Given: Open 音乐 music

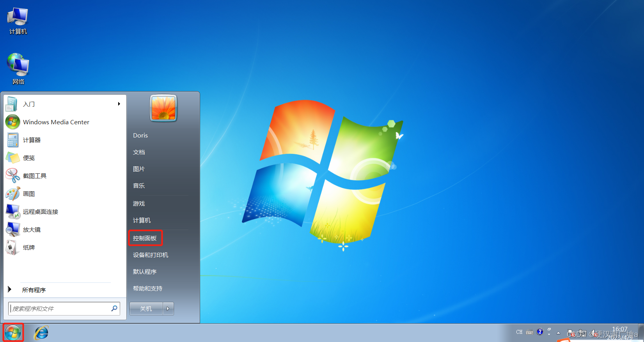Looking at the screenshot, I should coord(139,185).
